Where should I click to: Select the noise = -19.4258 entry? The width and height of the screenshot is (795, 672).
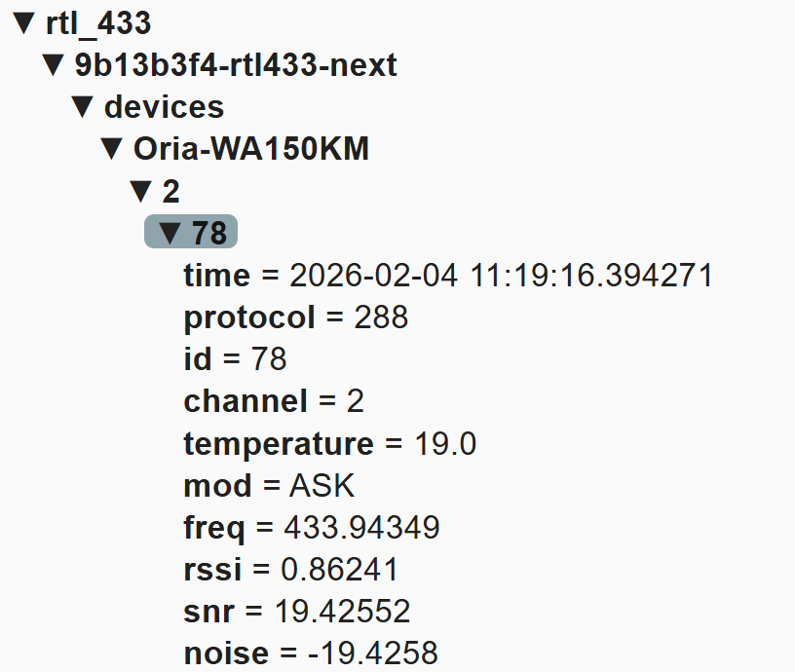click(310, 653)
